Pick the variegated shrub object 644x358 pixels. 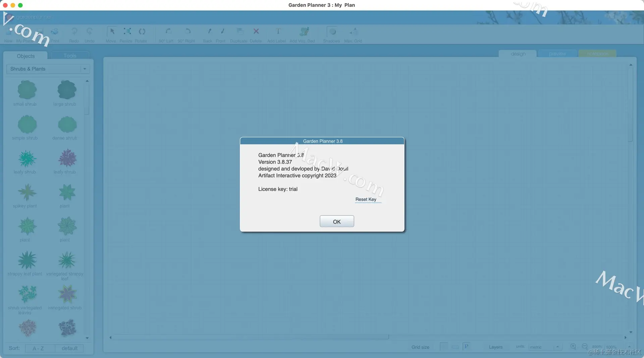67,294
